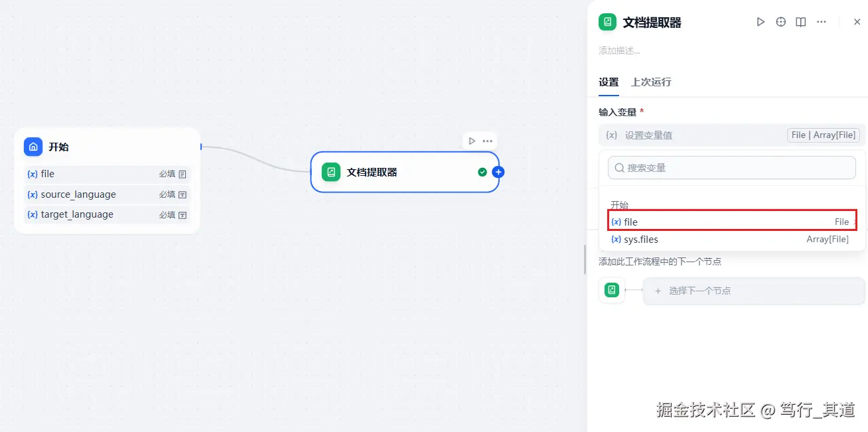Click the green success checkmark on 文档提取器 node
Screen dimensions: 868x432
482,171
